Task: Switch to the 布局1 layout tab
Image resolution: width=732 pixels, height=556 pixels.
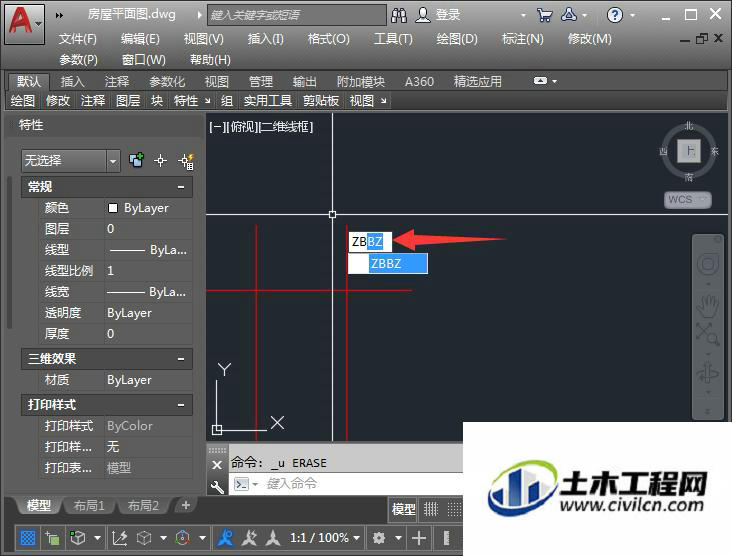Action: [89, 506]
